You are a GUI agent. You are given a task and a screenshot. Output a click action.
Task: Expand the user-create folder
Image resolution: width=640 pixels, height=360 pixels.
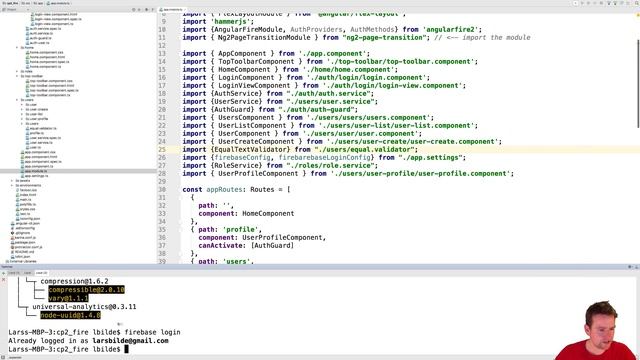22,109
